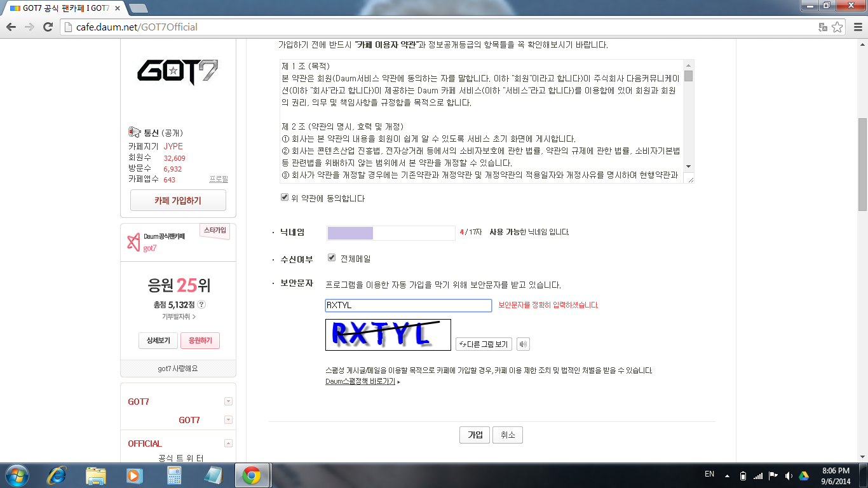Switch to Chrome in the taskbar
The width and height of the screenshot is (868, 488).
click(x=252, y=475)
